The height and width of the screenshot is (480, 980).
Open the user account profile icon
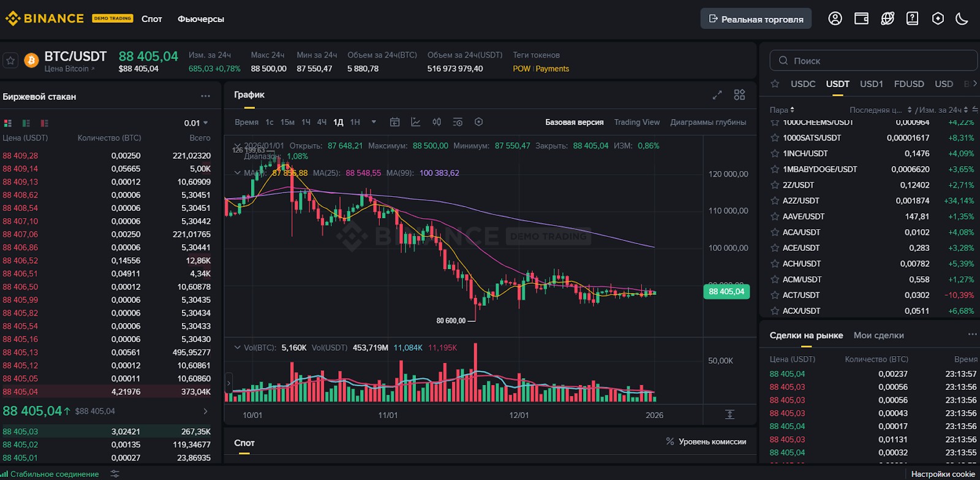click(835, 18)
